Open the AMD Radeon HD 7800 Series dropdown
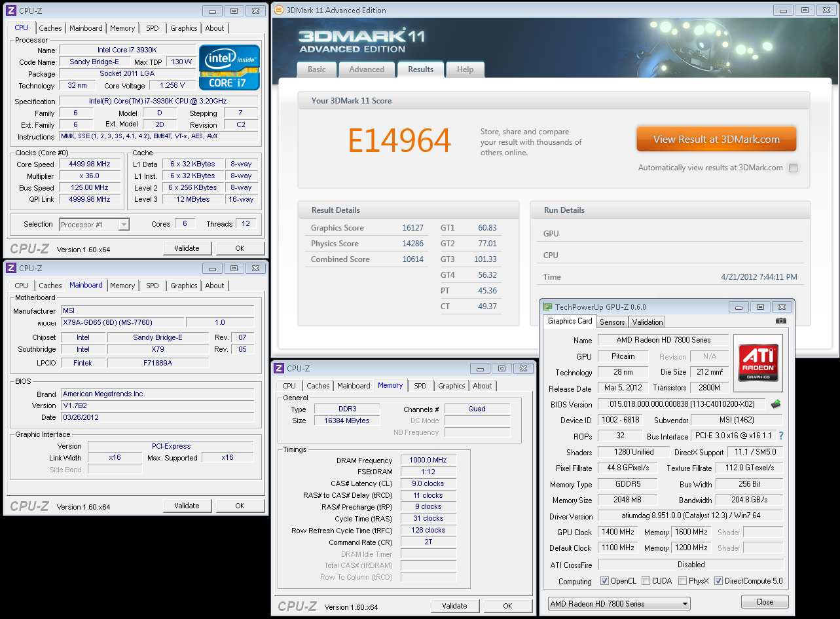 tap(619, 604)
